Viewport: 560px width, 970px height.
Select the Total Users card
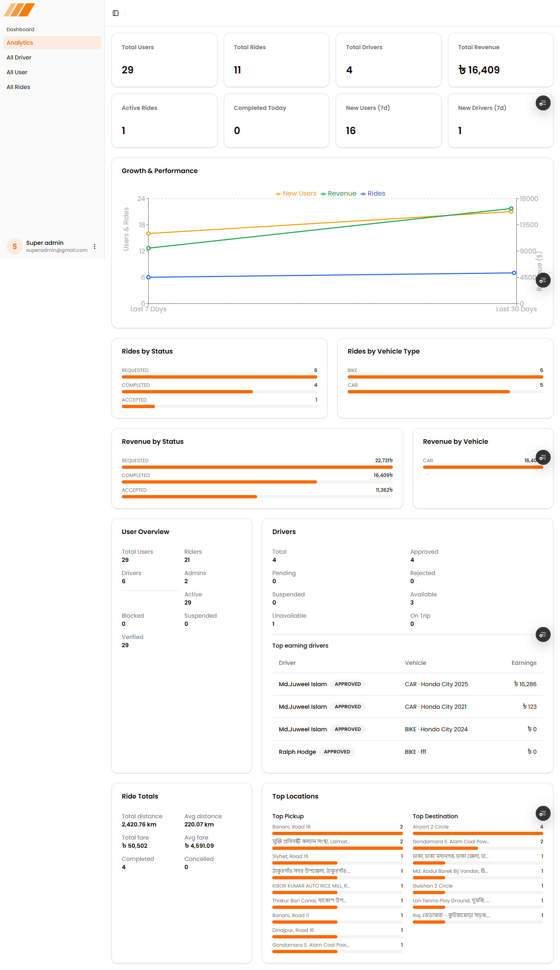tap(164, 60)
